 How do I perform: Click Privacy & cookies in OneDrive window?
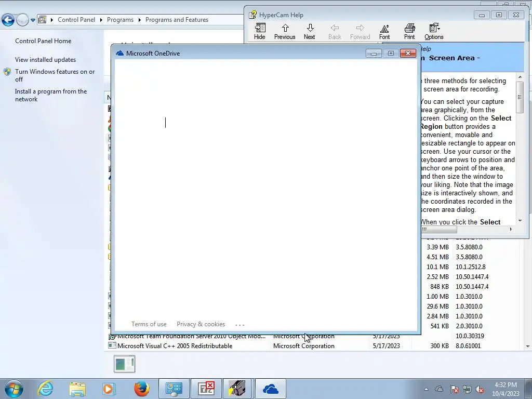201,324
